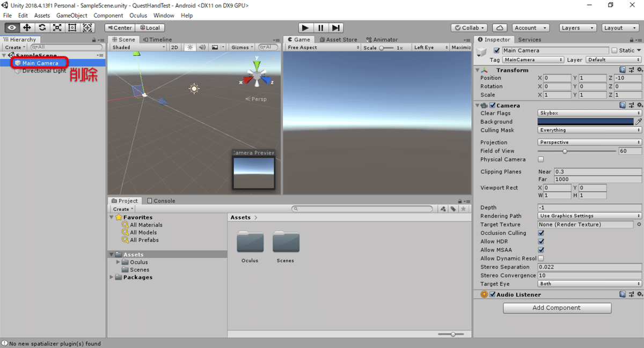The width and height of the screenshot is (644, 348).
Task: Click the Background color swatch
Action: [586, 122]
